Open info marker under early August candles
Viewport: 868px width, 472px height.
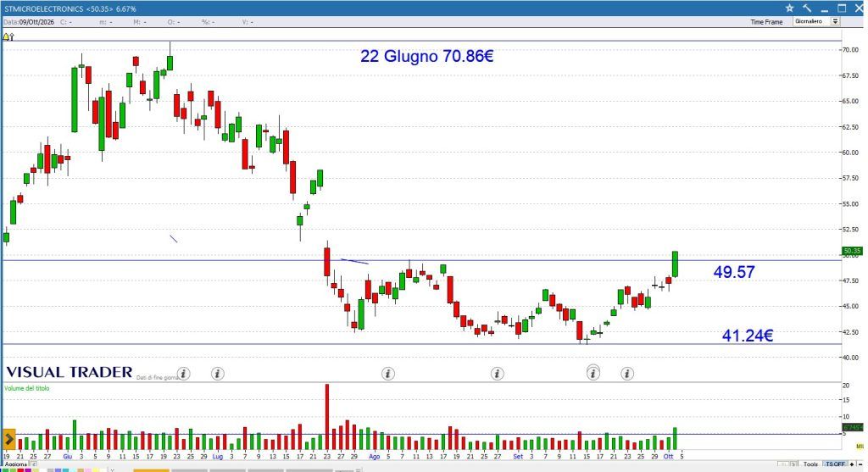click(388, 374)
